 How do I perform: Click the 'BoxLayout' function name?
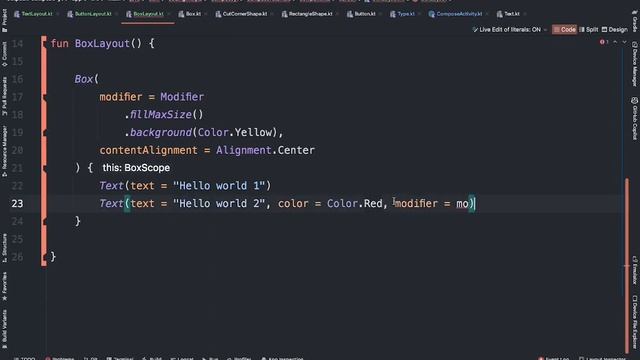[x=102, y=44]
